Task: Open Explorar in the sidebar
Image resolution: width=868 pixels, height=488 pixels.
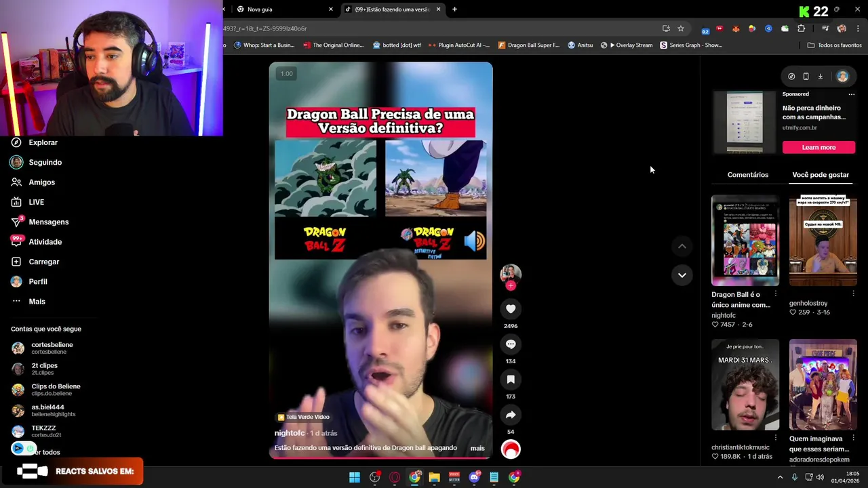Action: tap(43, 142)
